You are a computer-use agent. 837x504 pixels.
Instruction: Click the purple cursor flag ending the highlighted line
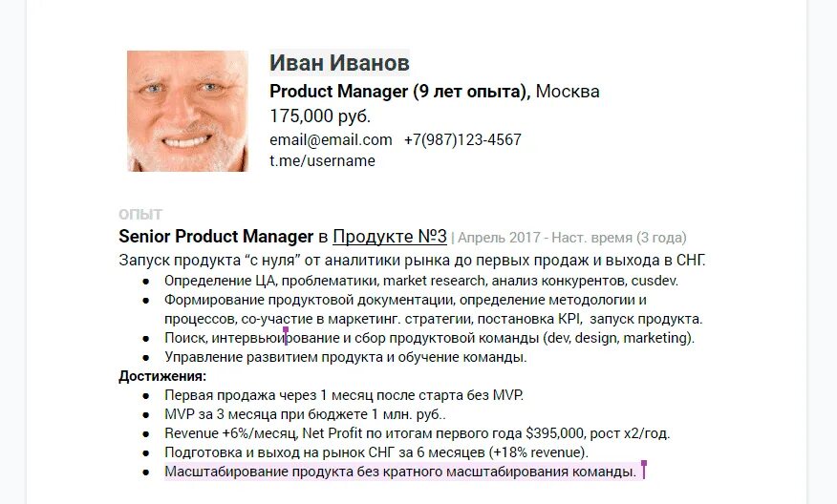click(x=644, y=470)
